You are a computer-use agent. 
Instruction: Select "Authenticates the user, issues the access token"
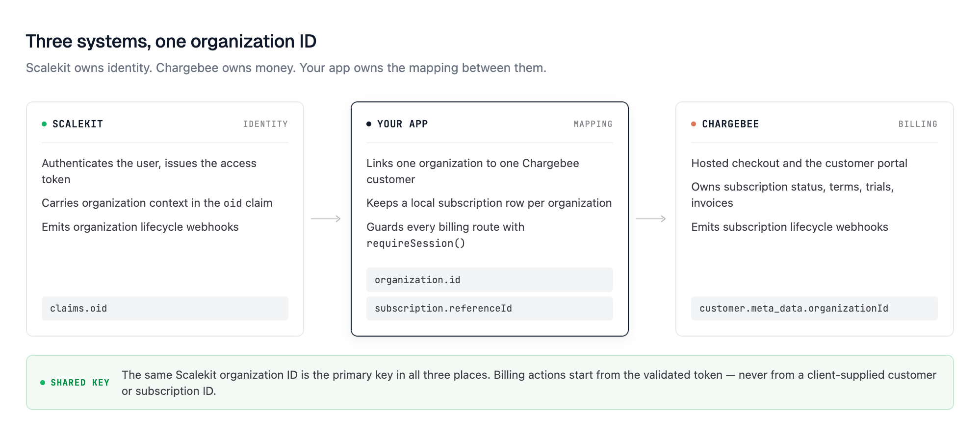click(149, 171)
